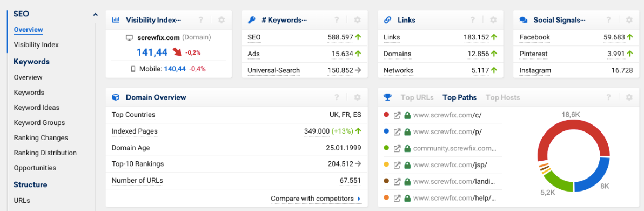This screenshot has height=211, width=644.
Task: Click the Universal-Search keywords row
Action: (x=304, y=70)
